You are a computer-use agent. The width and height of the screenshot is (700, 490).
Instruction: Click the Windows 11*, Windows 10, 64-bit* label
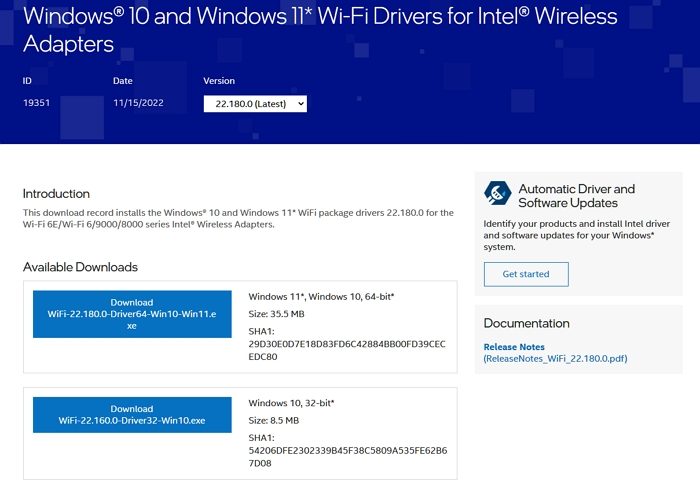321,296
